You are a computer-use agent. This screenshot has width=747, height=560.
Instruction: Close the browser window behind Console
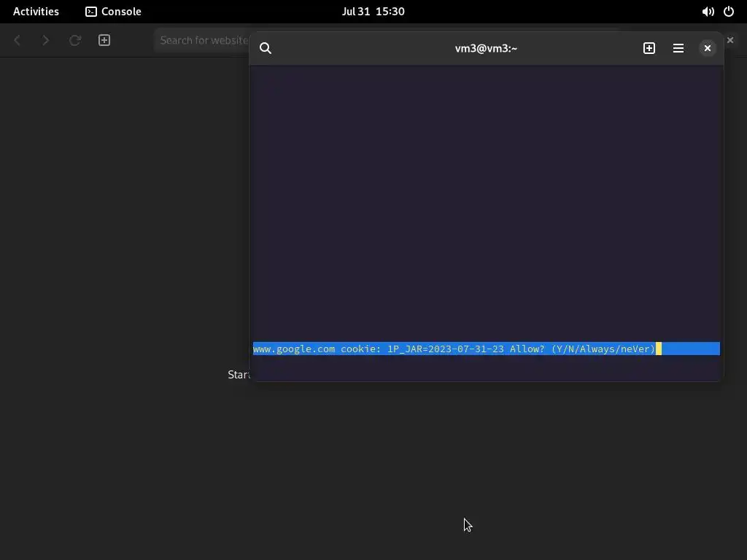click(x=730, y=40)
